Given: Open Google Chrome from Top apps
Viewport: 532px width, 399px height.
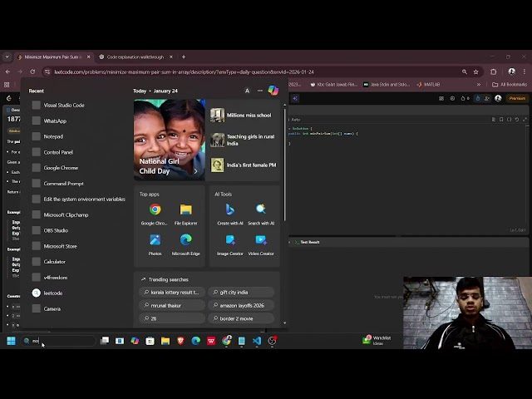Looking at the screenshot, I should tap(155, 211).
